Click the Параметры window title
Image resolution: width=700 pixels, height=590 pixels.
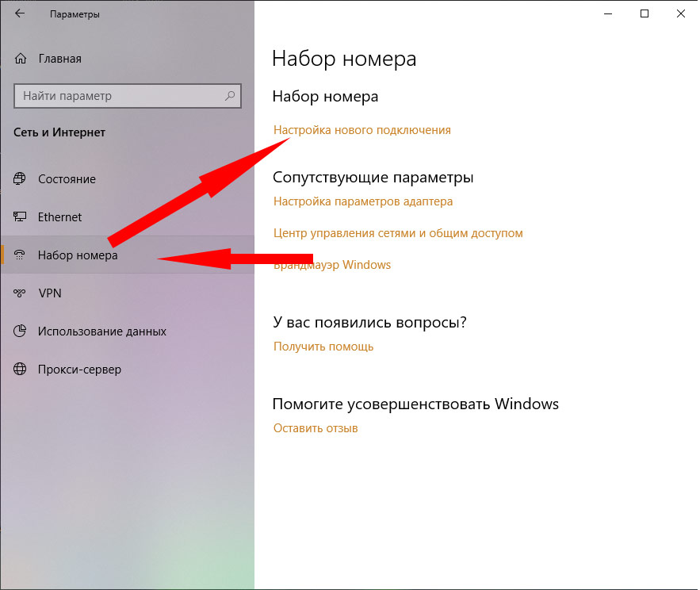point(75,14)
